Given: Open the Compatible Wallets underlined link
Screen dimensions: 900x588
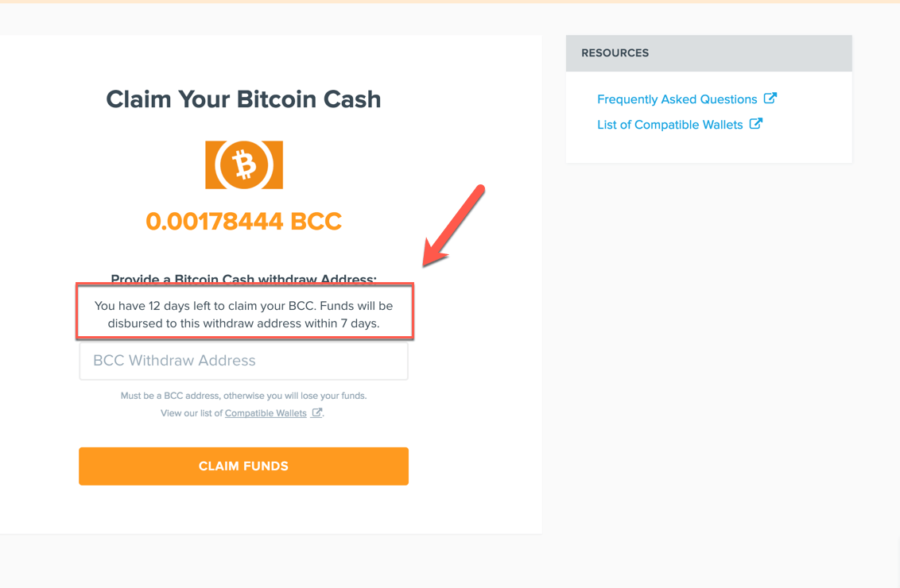Looking at the screenshot, I should (x=266, y=412).
